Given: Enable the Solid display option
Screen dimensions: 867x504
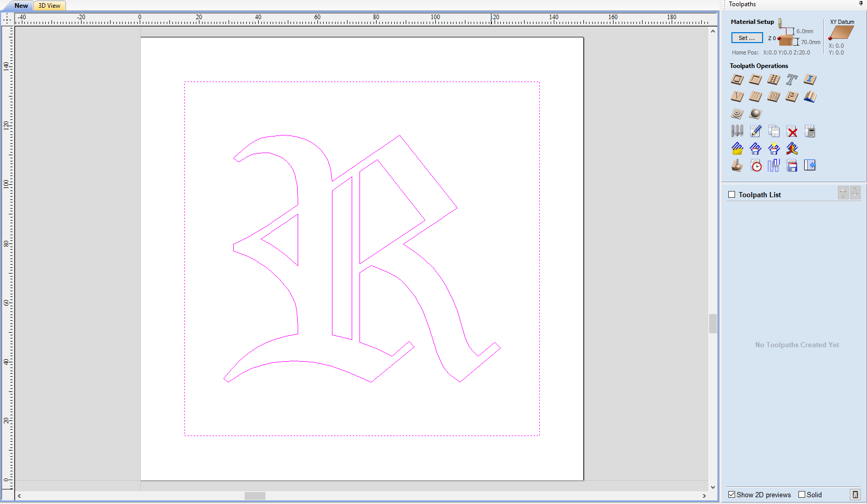Looking at the screenshot, I should (x=802, y=495).
